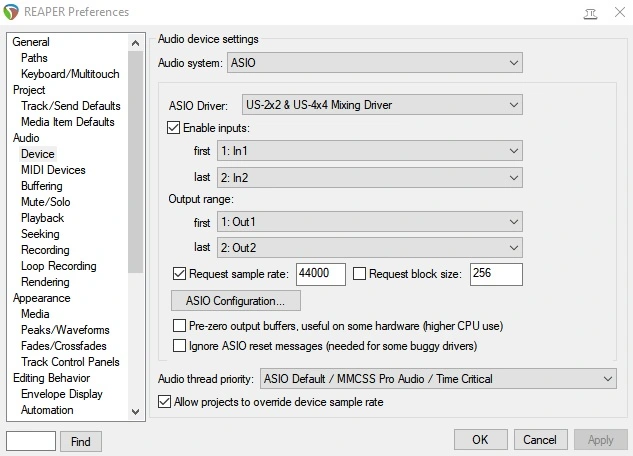Select MIDI Devices in the preferences tree
The height and width of the screenshot is (456, 633).
[x=53, y=170]
